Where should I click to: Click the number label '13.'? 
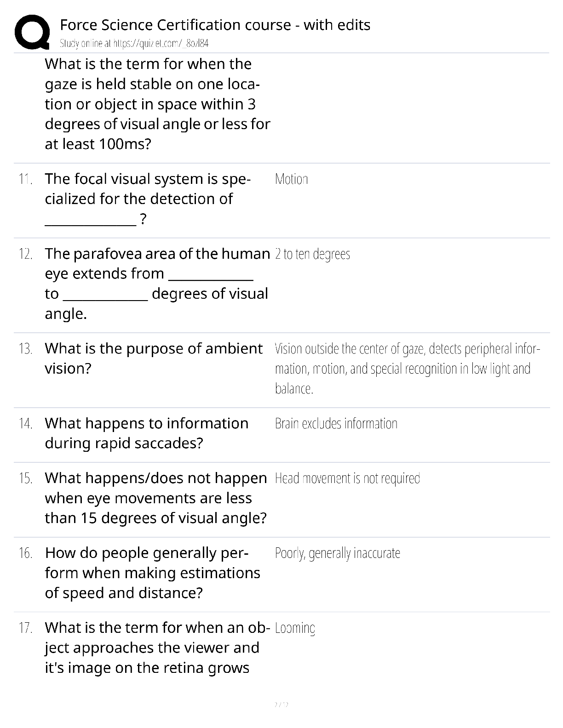tap(25, 349)
